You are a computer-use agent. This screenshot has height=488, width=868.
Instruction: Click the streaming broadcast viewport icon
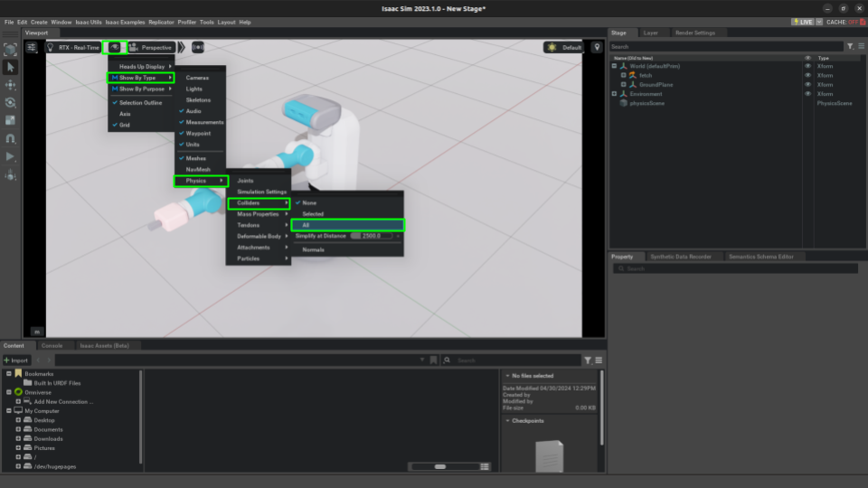tap(198, 48)
